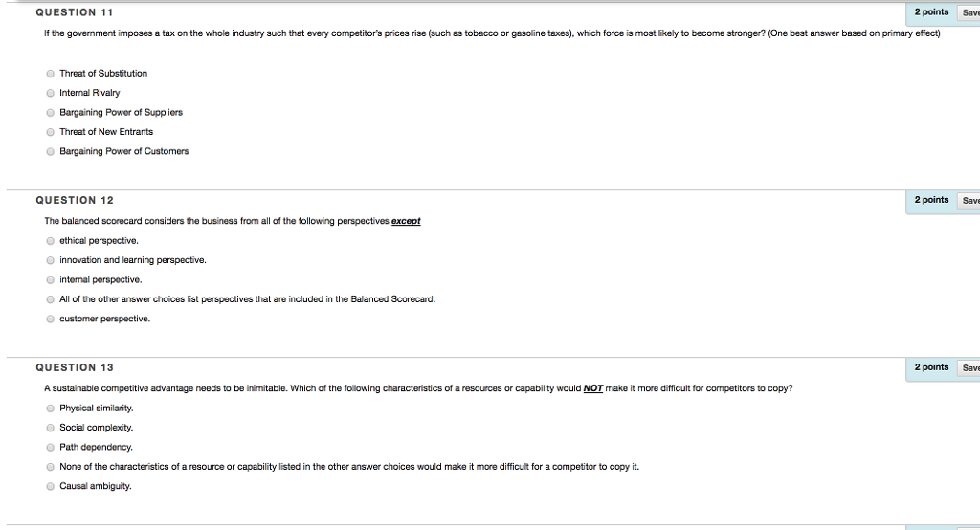
Task: Click the Question 12 heading
Action: pyautogui.click(x=75, y=200)
